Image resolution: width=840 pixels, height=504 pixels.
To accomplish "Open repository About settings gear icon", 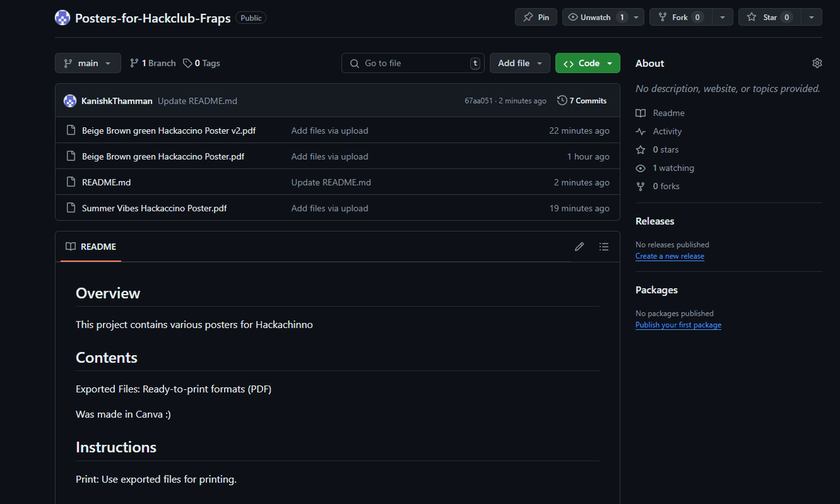I will (817, 63).
